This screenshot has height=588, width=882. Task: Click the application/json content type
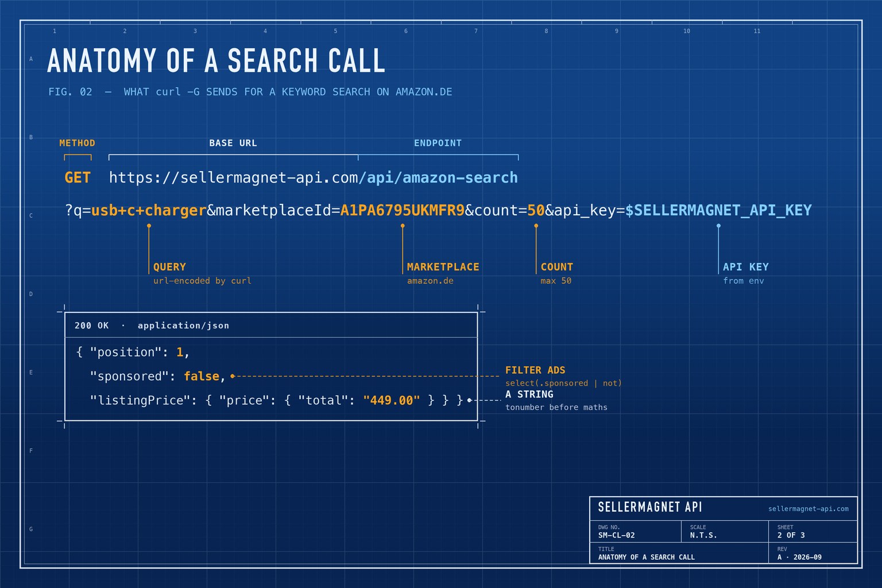(x=183, y=326)
